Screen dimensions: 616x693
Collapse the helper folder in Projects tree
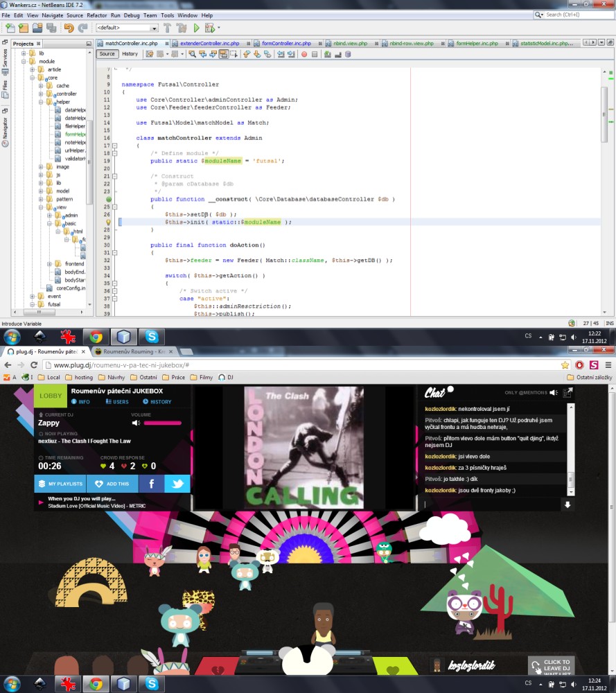41,102
